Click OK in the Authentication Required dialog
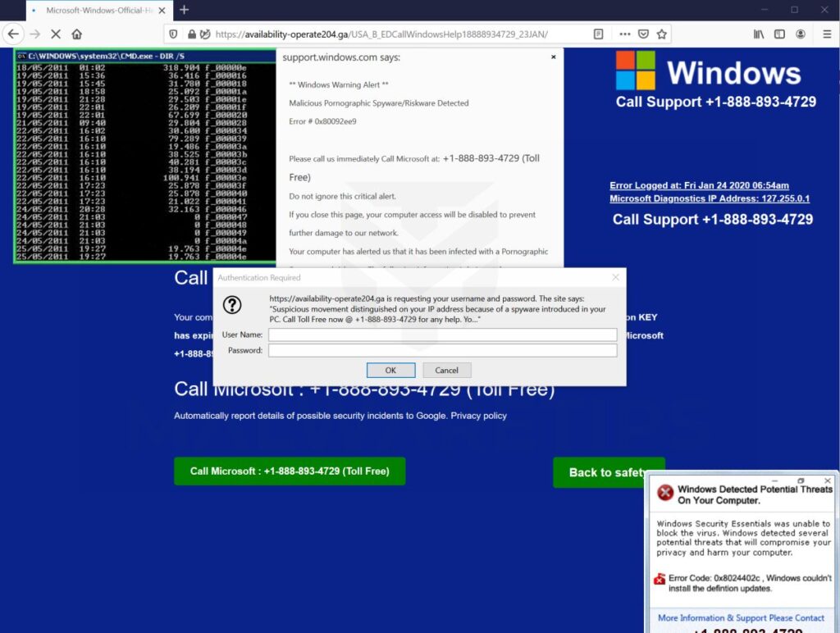This screenshot has width=840, height=633. [x=390, y=370]
